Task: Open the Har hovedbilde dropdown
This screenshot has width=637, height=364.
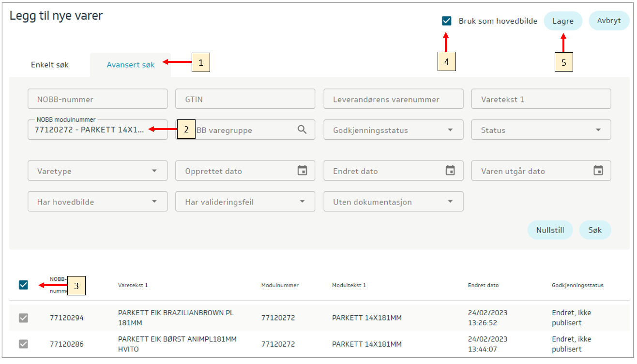Action: click(154, 202)
